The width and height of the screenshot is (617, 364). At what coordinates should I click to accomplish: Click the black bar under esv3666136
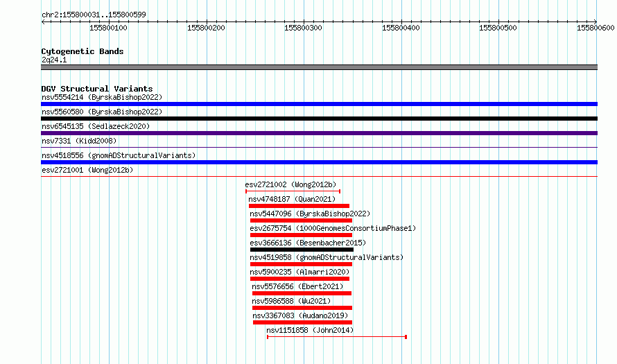[x=302, y=250]
